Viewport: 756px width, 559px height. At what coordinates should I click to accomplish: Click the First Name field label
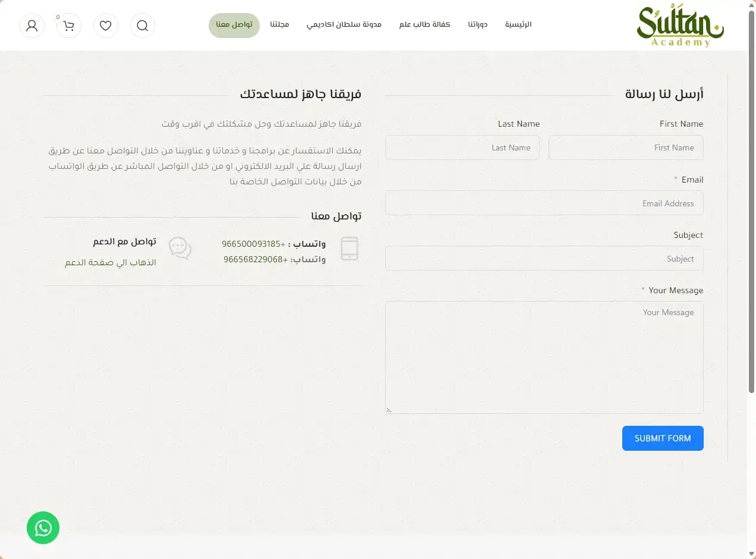(681, 124)
